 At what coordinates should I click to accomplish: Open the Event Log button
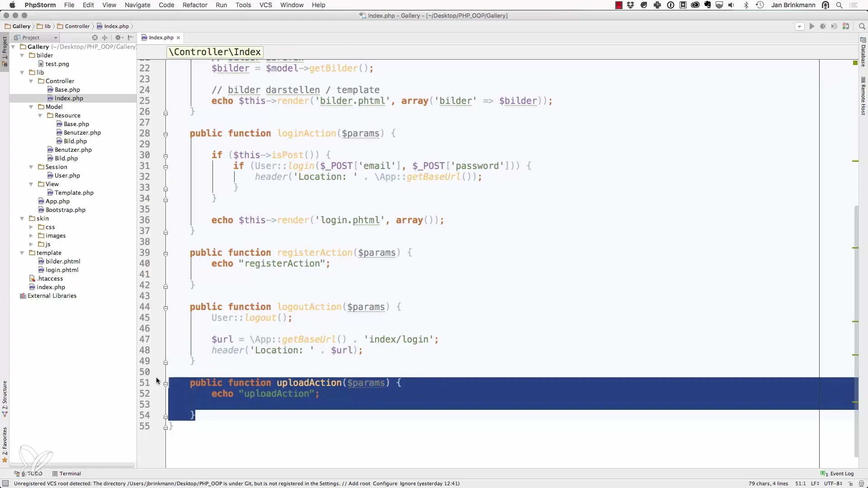837,474
